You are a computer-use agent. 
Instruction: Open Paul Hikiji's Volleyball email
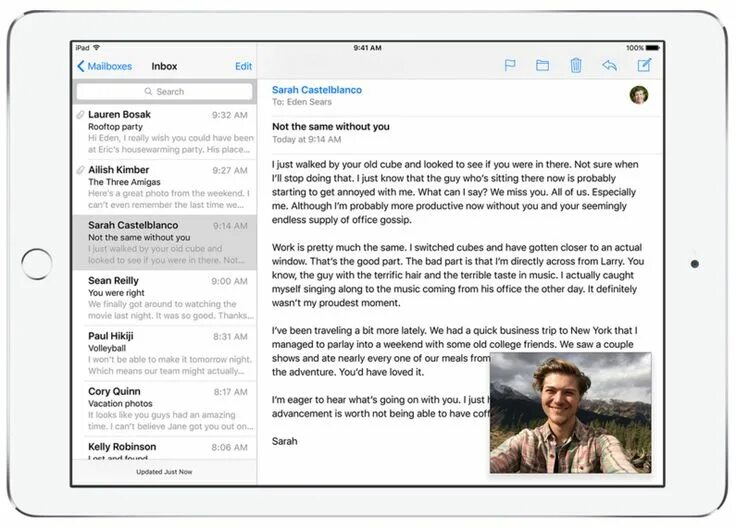point(164,353)
